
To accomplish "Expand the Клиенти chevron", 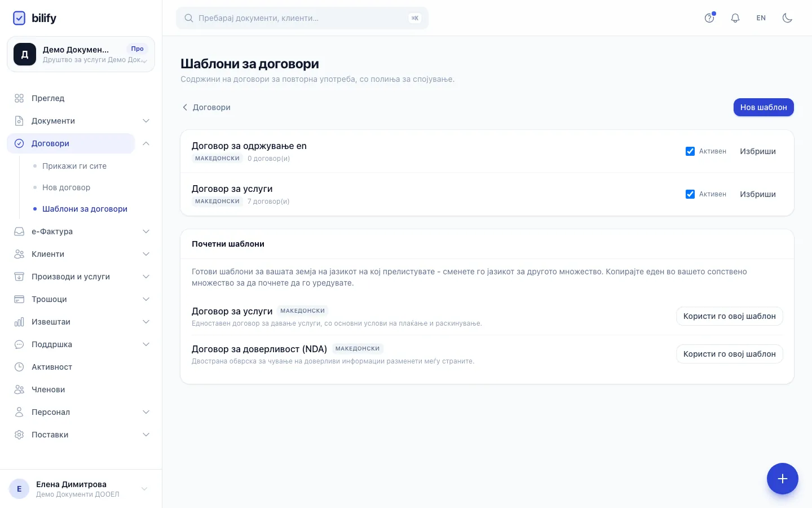I will [x=146, y=254].
